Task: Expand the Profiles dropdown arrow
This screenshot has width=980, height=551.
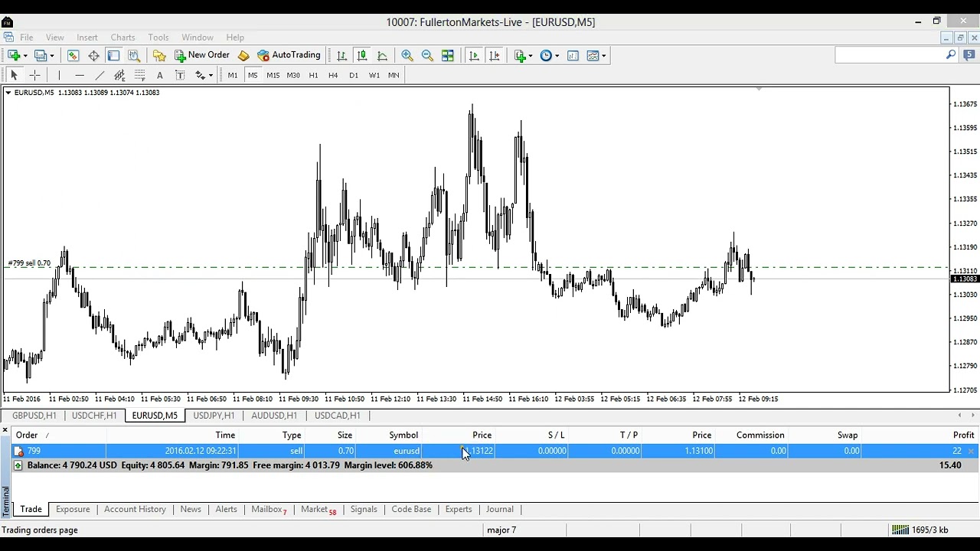Action: tap(51, 55)
